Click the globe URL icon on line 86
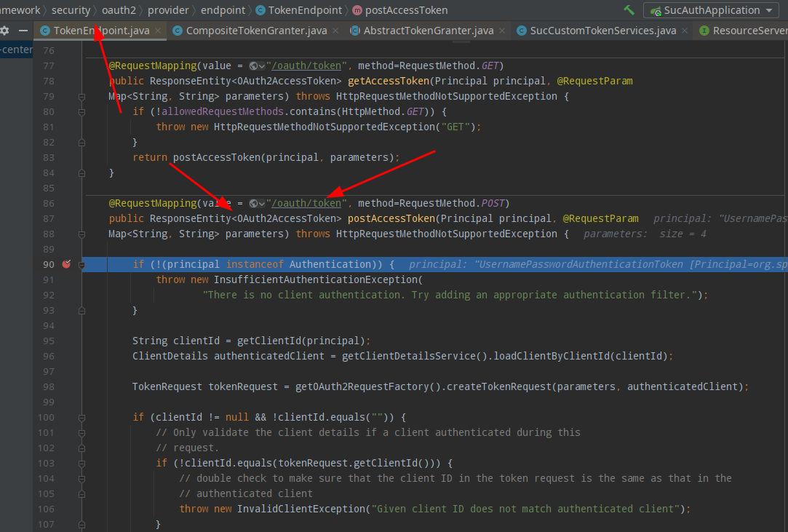The width and height of the screenshot is (788, 532). (x=256, y=204)
